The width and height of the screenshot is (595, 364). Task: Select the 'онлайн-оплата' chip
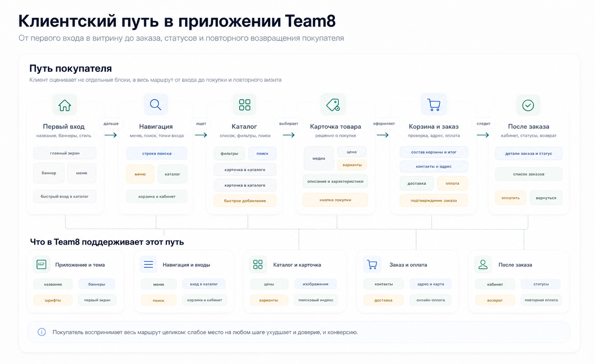point(431,300)
